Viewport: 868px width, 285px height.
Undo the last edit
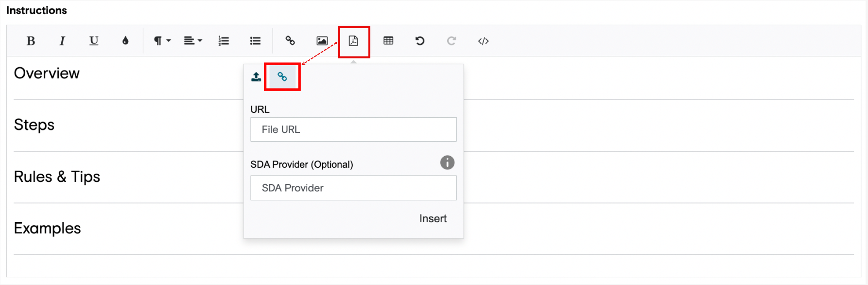[420, 41]
